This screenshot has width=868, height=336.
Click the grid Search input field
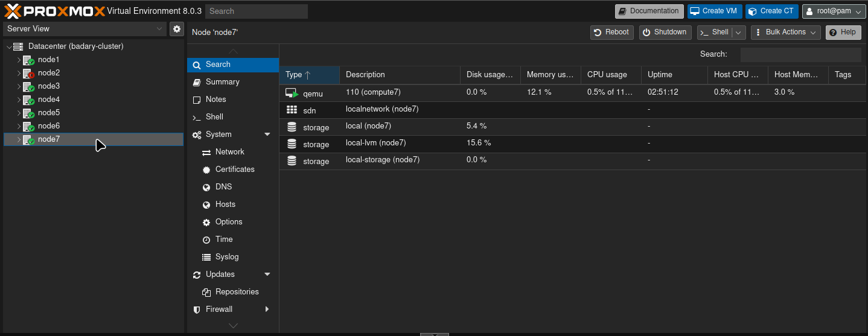coord(801,55)
